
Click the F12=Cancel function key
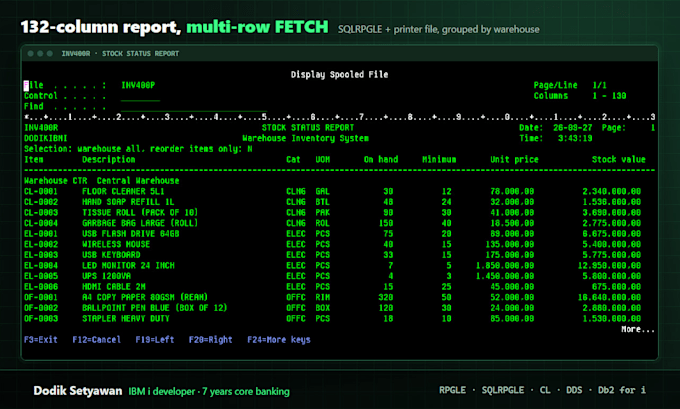point(97,340)
